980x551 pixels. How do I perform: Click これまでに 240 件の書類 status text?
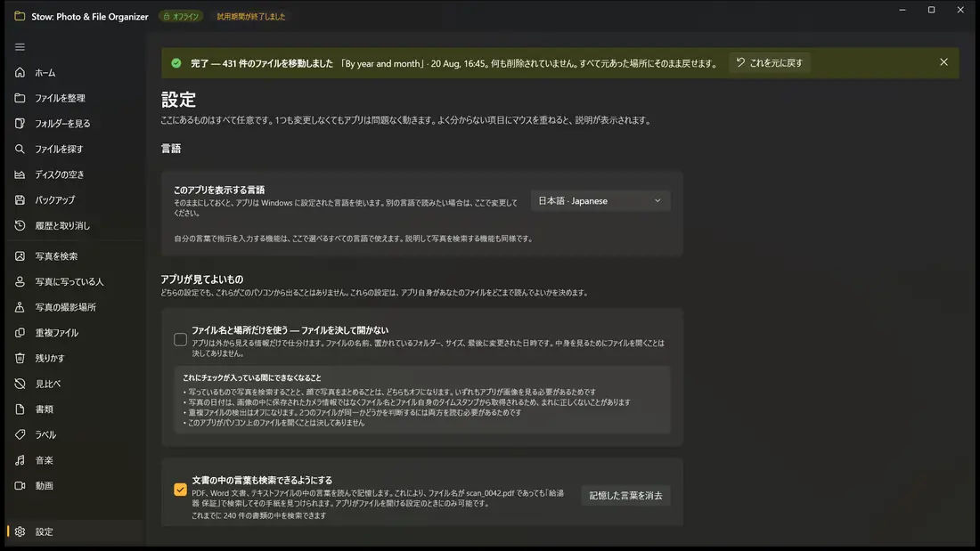(258, 515)
